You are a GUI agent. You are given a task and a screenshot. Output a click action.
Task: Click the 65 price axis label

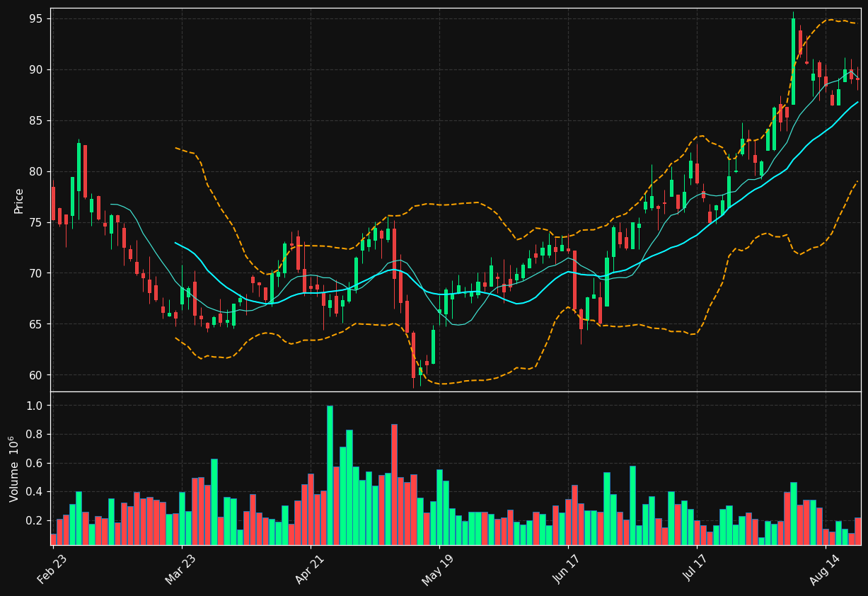pyautogui.click(x=36, y=324)
